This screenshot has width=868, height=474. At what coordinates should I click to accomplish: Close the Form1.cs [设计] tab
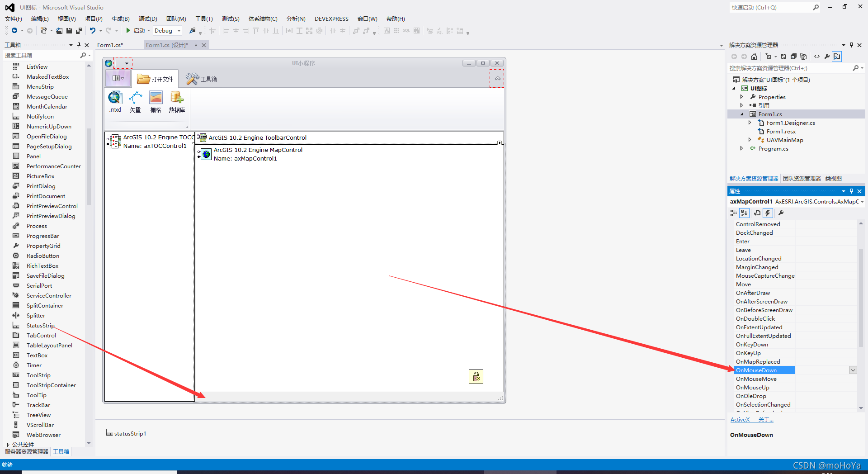point(204,45)
